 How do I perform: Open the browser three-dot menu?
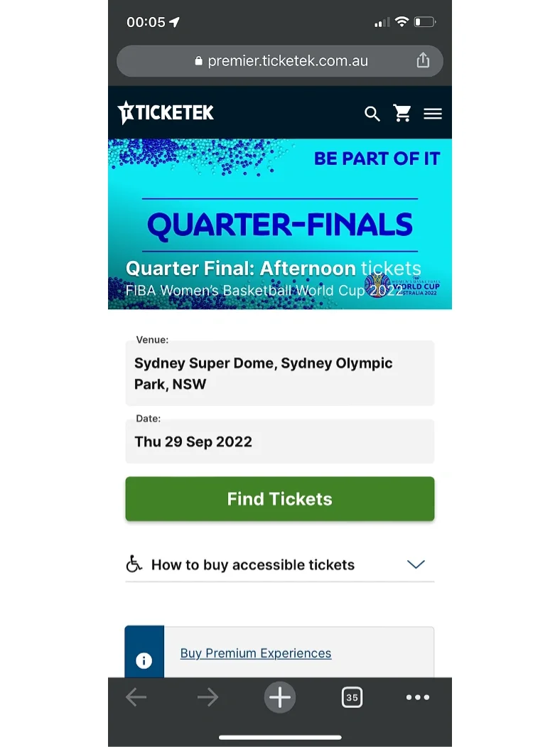click(x=417, y=697)
